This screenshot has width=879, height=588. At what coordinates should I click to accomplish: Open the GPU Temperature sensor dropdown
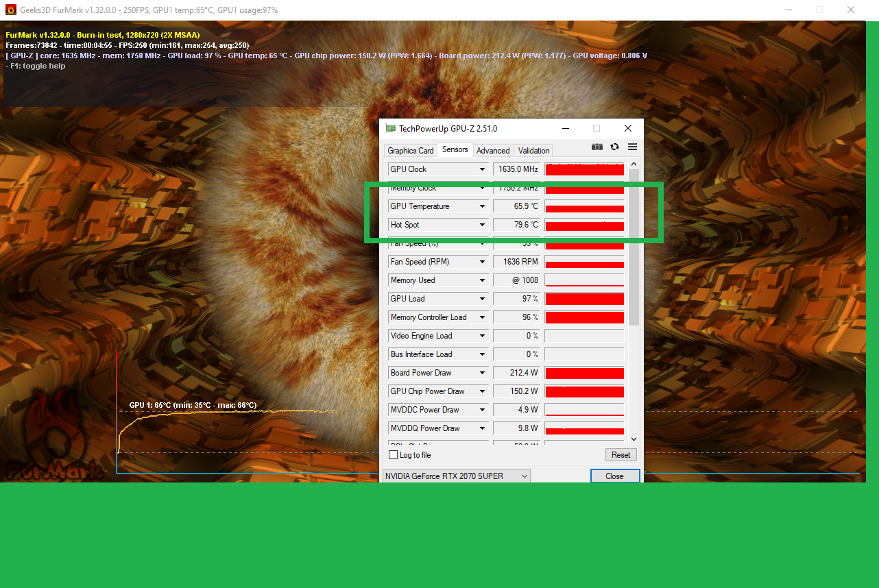482,206
